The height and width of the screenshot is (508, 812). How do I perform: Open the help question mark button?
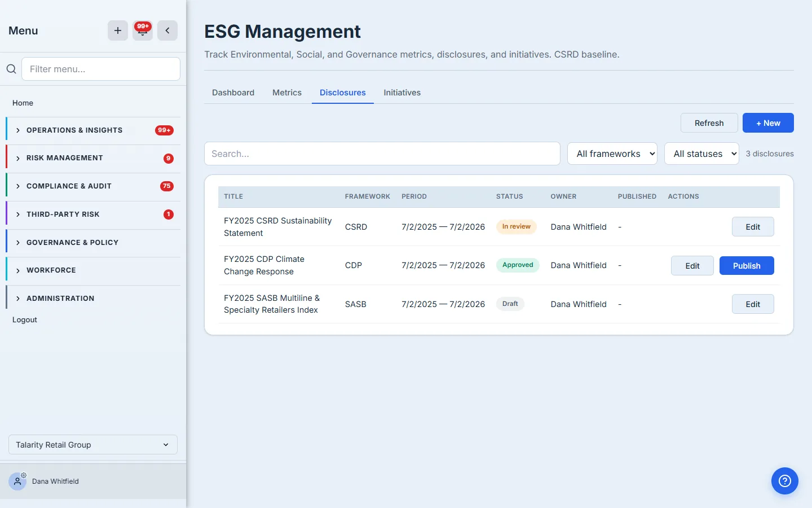pyautogui.click(x=785, y=481)
